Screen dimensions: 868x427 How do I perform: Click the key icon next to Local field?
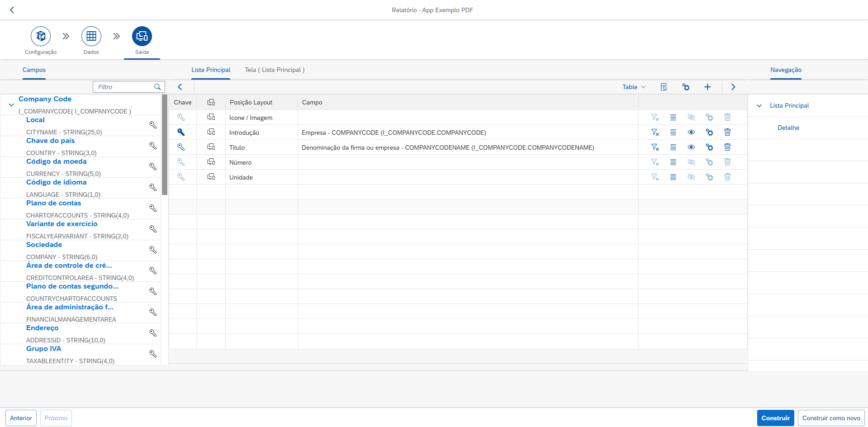(153, 125)
